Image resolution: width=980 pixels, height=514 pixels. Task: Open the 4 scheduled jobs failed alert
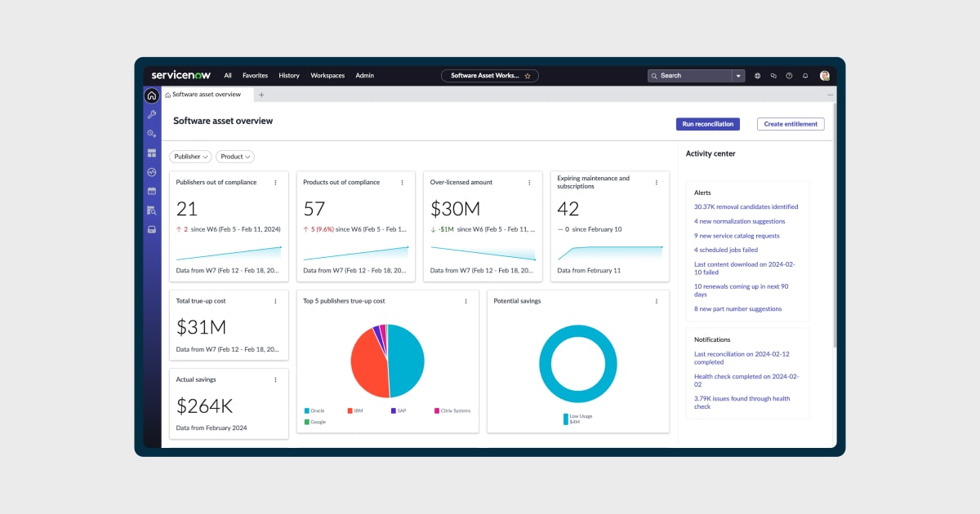726,250
